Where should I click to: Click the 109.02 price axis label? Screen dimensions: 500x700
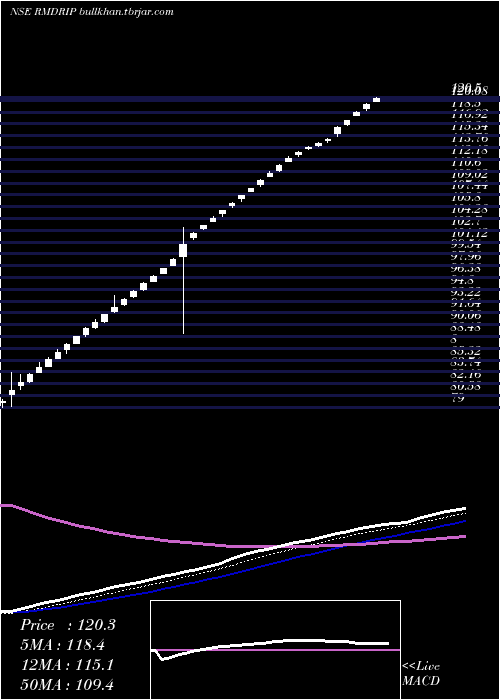(x=469, y=175)
